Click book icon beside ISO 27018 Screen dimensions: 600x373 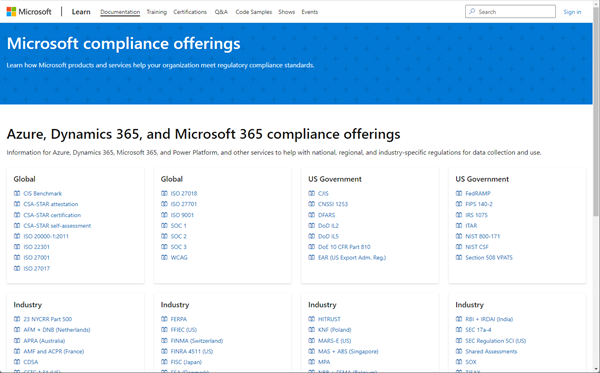(164, 193)
